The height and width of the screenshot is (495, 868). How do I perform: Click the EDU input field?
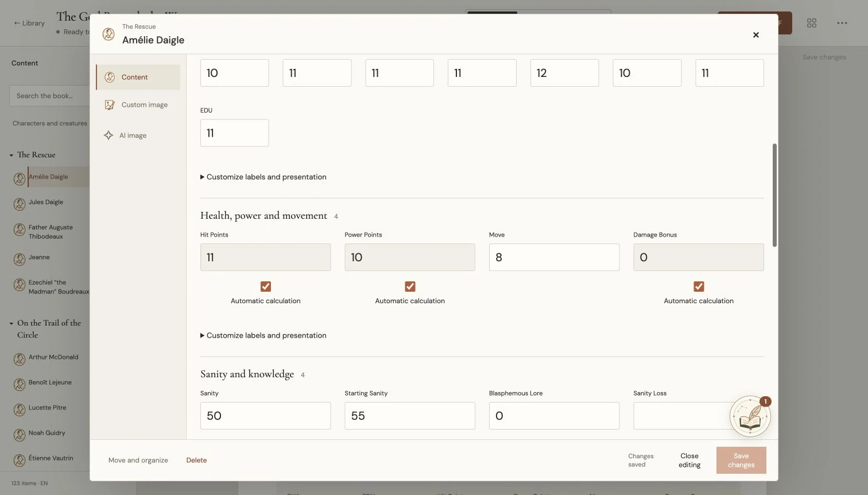pos(234,133)
